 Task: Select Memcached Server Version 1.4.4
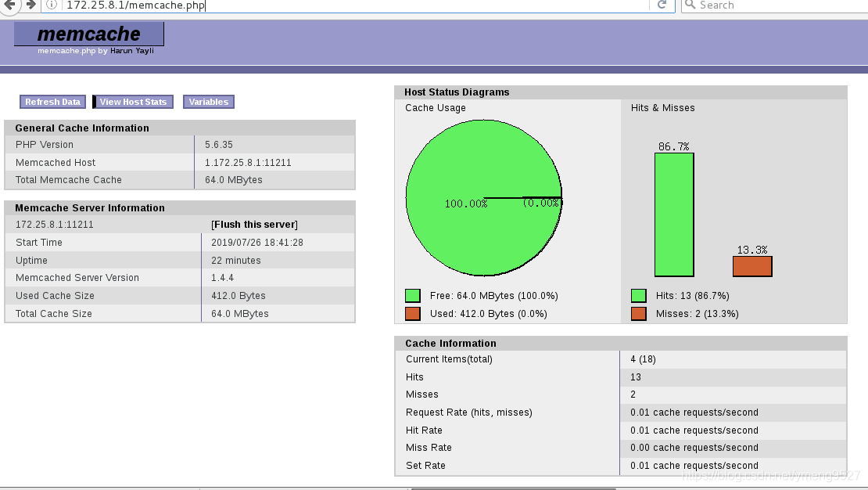coord(223,278)
